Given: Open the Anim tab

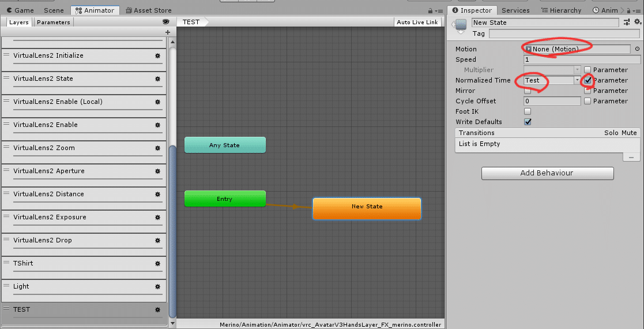Looking at the screenshot, I should pos(605,10).
